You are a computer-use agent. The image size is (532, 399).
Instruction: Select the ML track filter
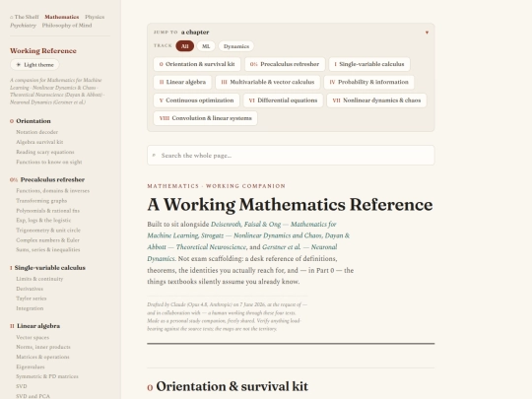pos(206,46)
